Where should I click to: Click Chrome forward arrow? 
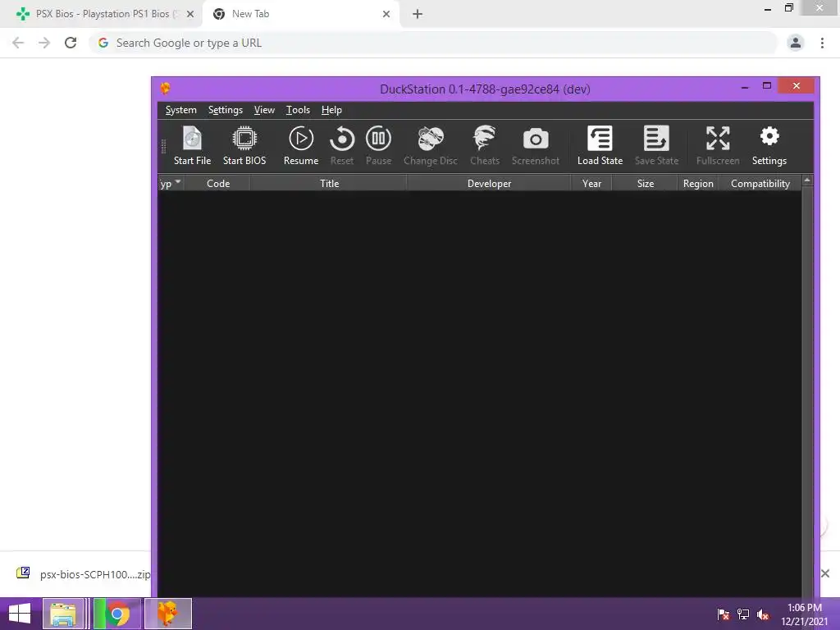point(44,43)
